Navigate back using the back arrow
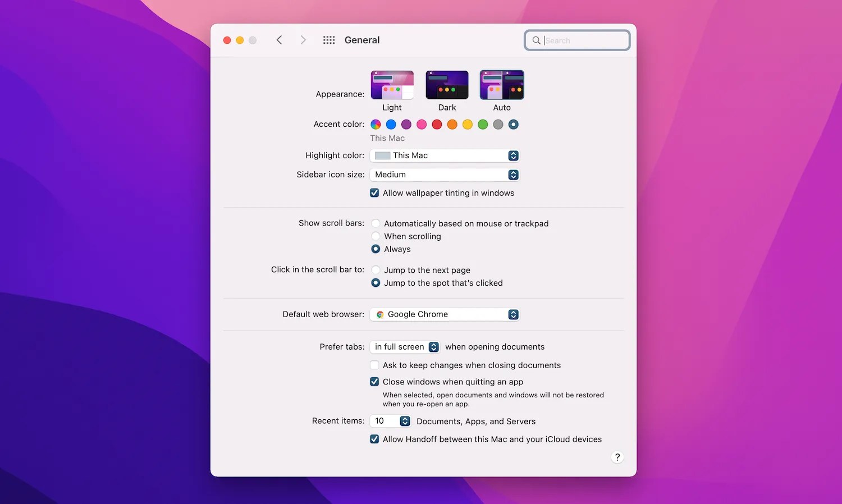The height and width of the screenshot is (504, 842). point(279,40)
